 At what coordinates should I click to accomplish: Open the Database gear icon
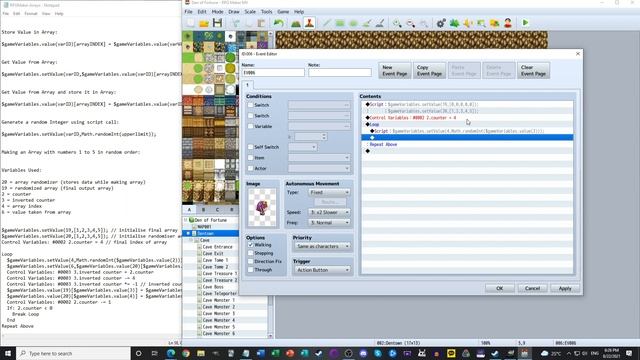click(x=441, y=23)
